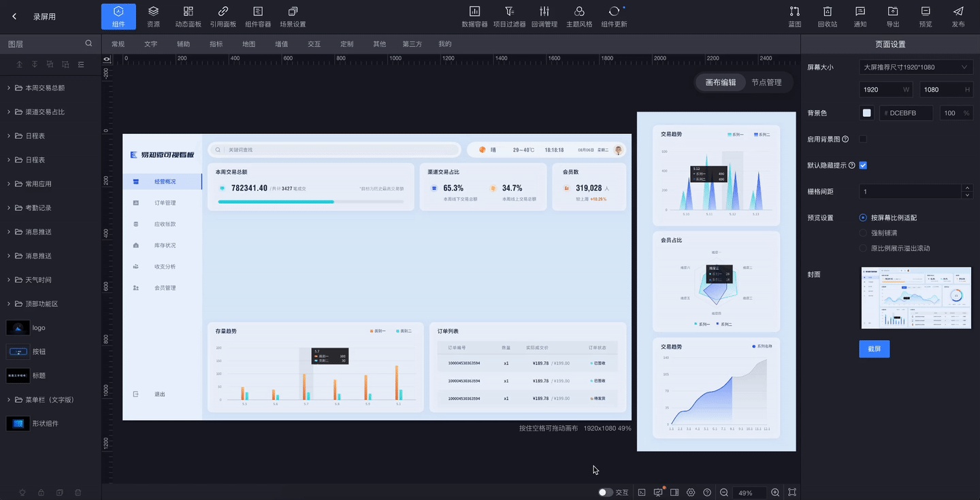Select the 强制铺满 radio option
This screenshot has width=980, height=500.
[864, 233]
